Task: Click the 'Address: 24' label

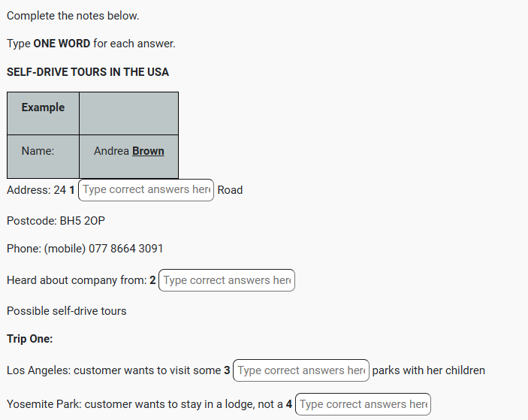Action: coord(36,190)
